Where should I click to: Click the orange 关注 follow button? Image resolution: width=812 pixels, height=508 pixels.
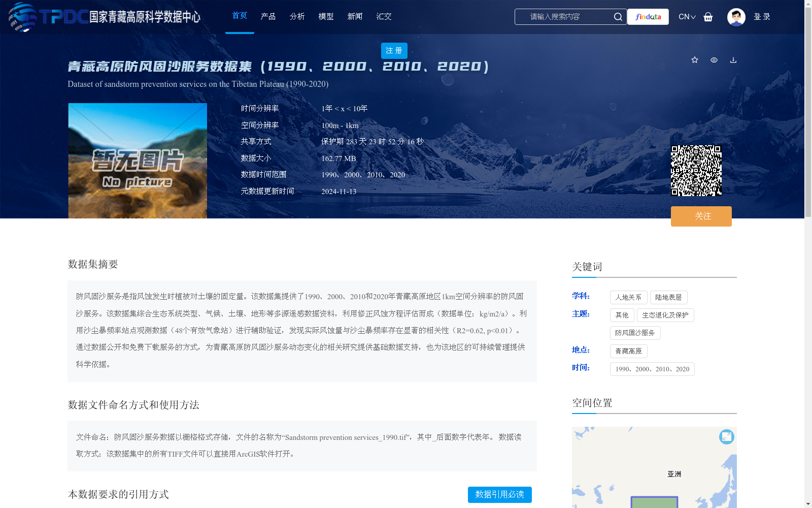(x=701, y=216)
